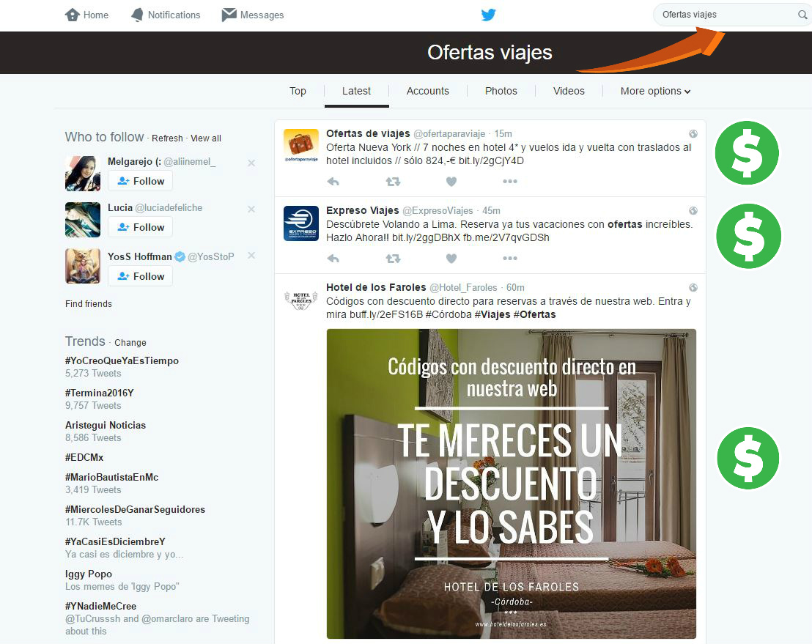Switch to the Accounts tab

click(x=428, y=91)
